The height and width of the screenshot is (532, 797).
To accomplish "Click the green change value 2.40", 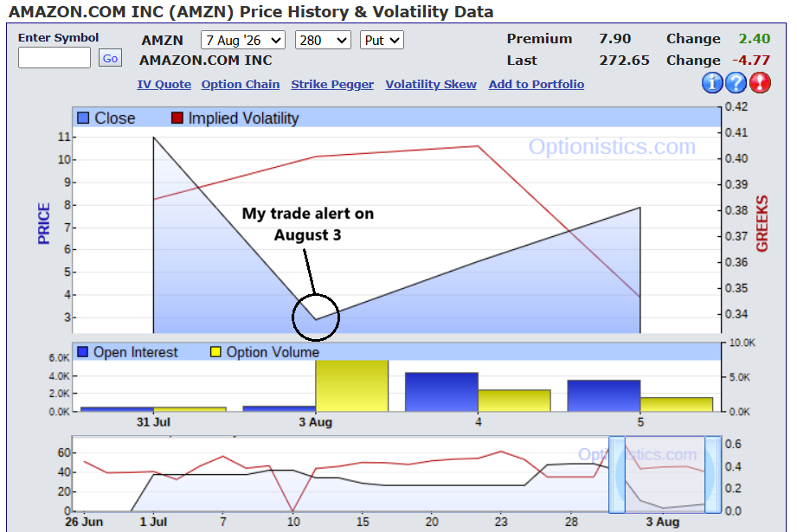I will (755, 39).
